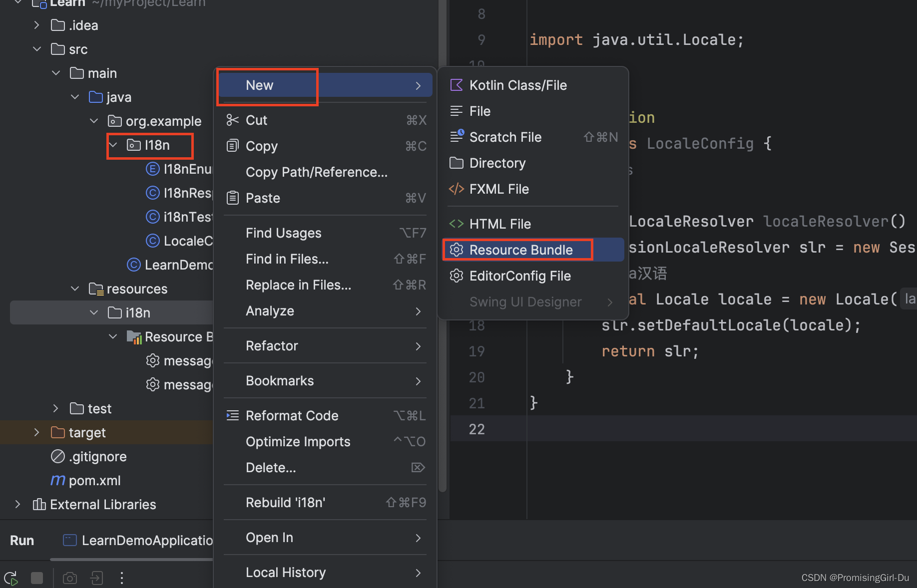Click the Resource Bundle gear icon
This screenshot has width=917, height=588.
[457, 250]
